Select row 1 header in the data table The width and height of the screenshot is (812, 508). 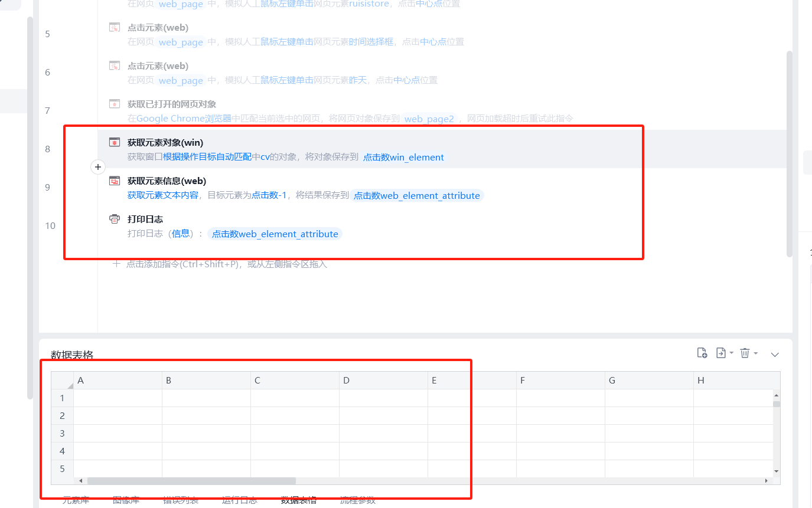62,398
